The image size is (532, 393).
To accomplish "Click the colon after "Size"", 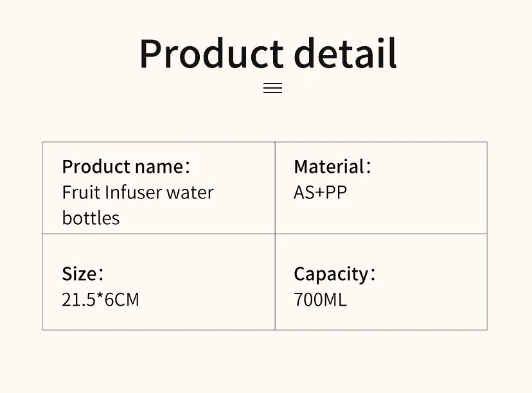I will click(x=101, y=275).
